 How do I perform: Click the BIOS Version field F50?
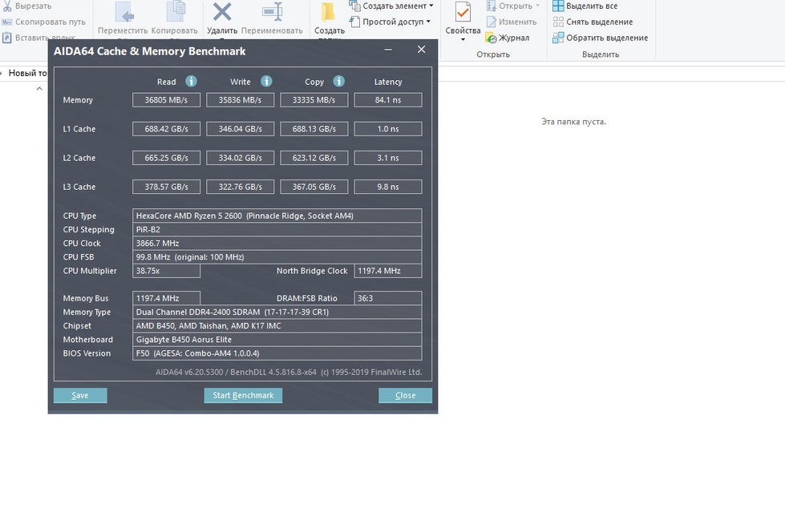[x=277, y=353]
